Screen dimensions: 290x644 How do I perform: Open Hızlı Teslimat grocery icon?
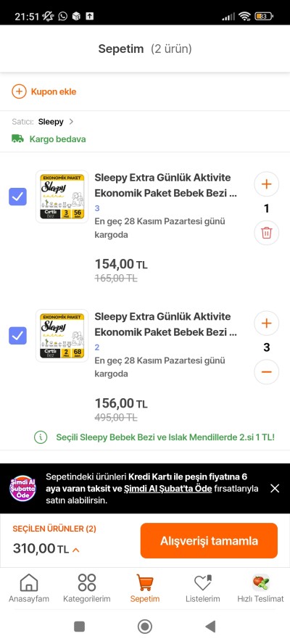pos(261,582)
